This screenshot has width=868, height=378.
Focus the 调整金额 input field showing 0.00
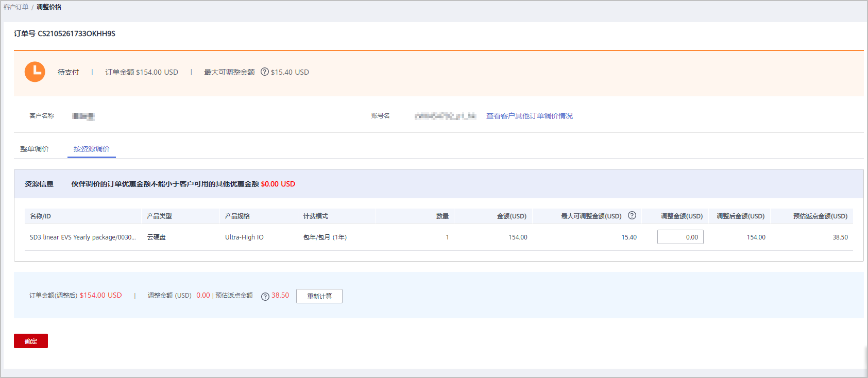680,237
